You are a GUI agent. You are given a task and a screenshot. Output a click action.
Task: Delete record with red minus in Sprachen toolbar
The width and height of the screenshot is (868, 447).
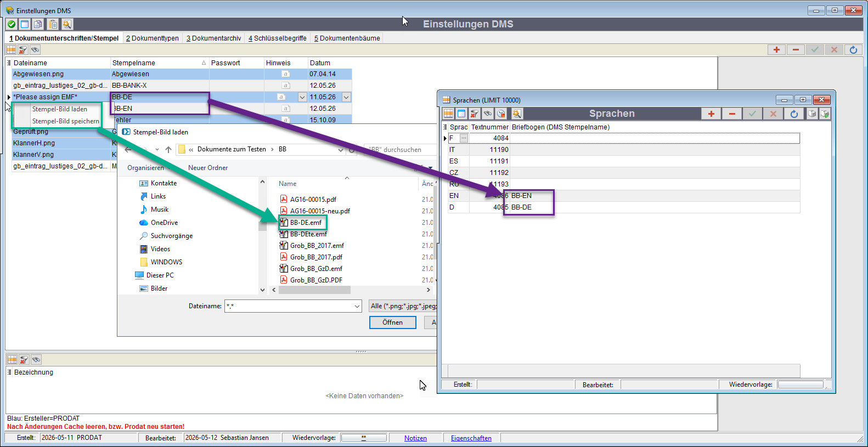tap(732, 114)
